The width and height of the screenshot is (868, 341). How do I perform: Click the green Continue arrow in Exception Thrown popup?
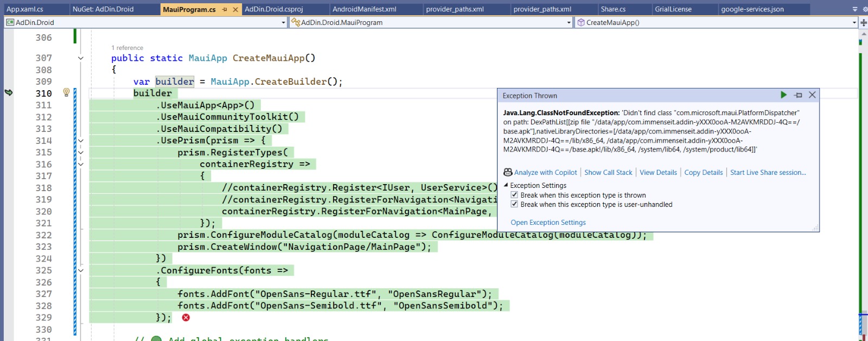coord(783,95)
